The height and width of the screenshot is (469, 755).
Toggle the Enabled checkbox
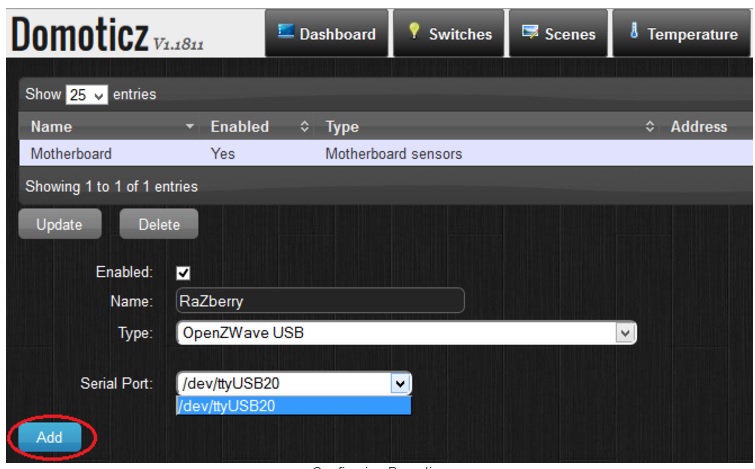183,272
